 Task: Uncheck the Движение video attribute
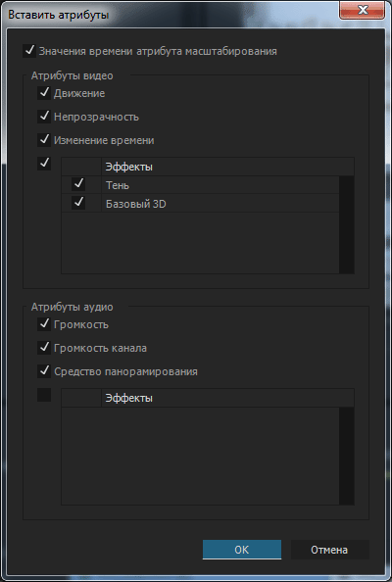(x=44, y=93)
